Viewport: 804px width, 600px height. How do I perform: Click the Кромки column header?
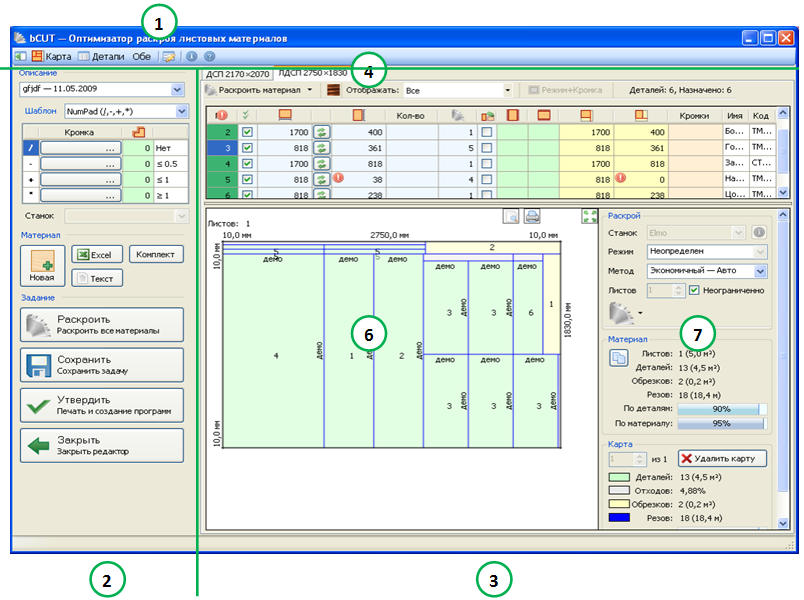(x=694, y=116)
